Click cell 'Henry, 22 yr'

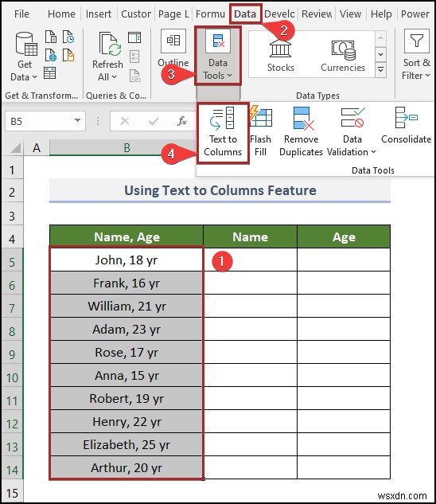127,421
